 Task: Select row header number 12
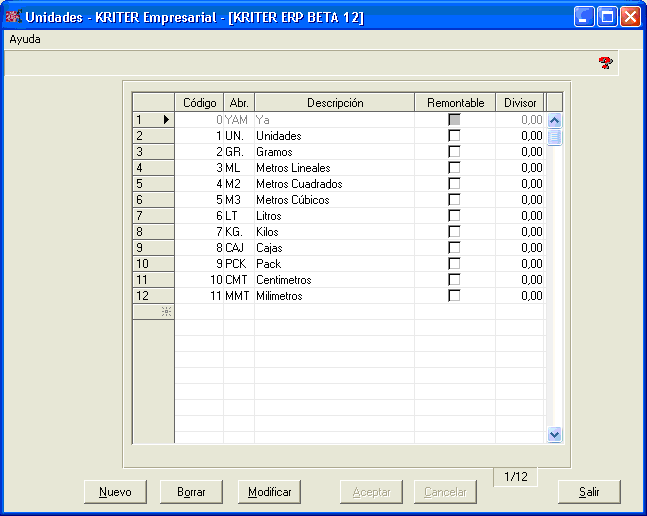(x=153, y=296)
